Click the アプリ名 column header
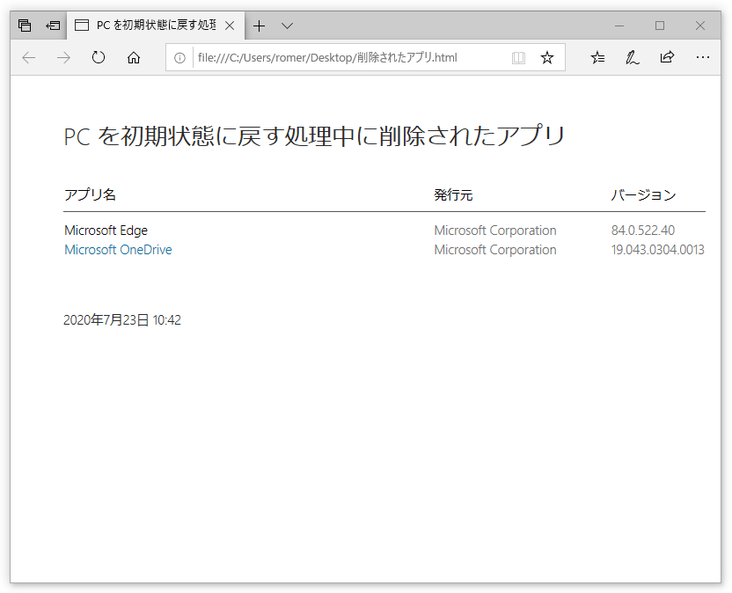 [x=90, y=195]
